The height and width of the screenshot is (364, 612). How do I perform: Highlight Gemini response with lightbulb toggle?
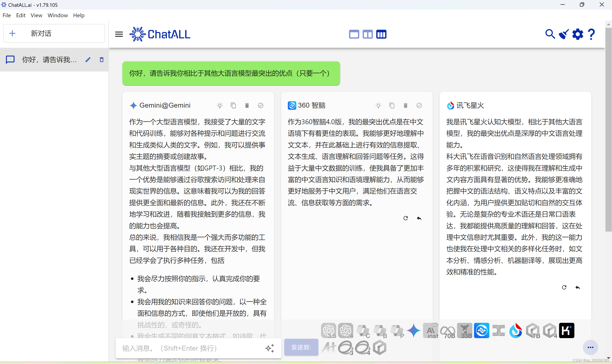(x=220, y=105)
